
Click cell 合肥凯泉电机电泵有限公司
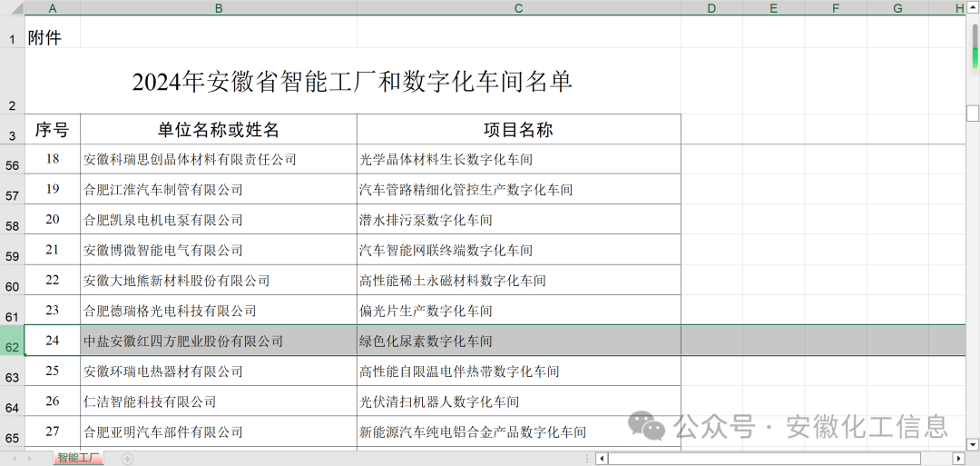tap(219, 220)
